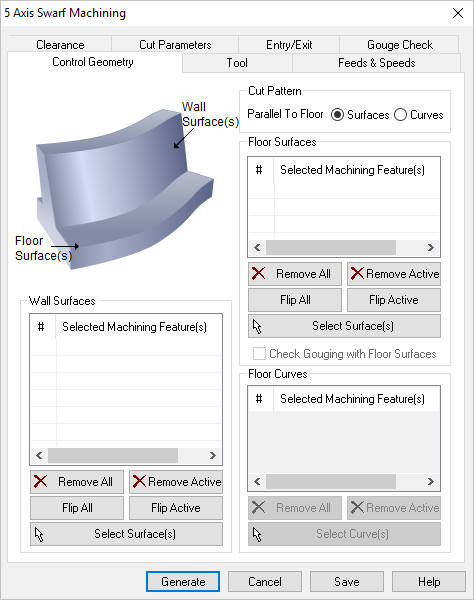474x600 pixels.
Task: Click Select Surface(s) under Wall Surfaces
Action: (x=126, y=534)
